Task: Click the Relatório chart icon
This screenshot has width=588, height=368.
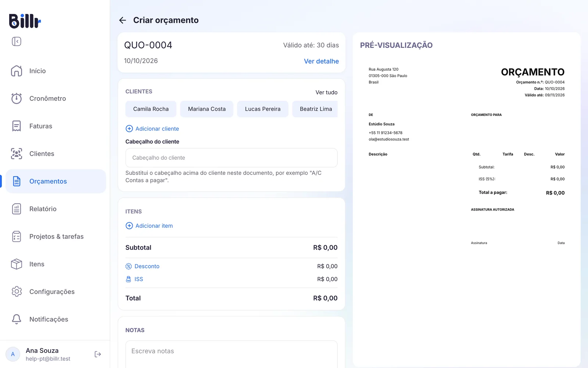Action: coord(17,209)
